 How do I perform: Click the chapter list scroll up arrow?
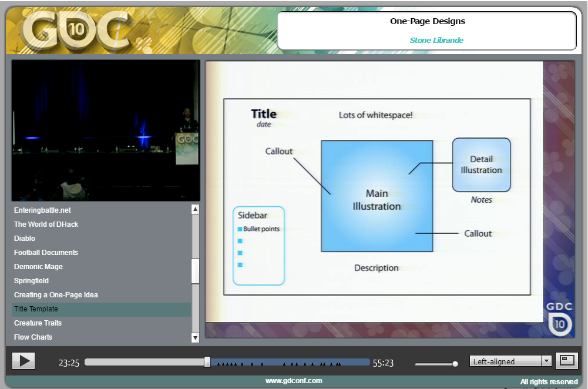click(x=196, y=209)
